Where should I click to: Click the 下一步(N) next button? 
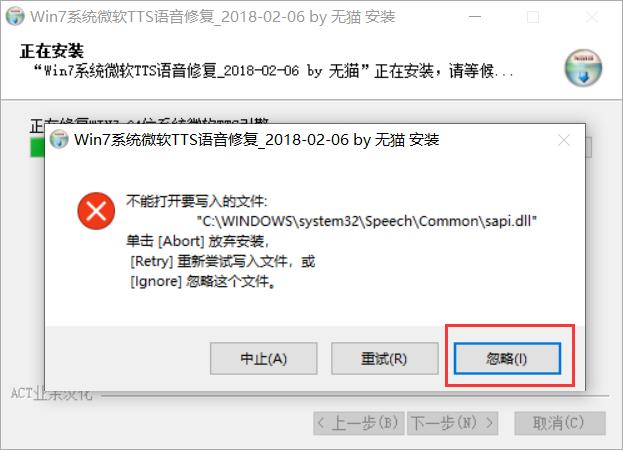tap(453, 423)
